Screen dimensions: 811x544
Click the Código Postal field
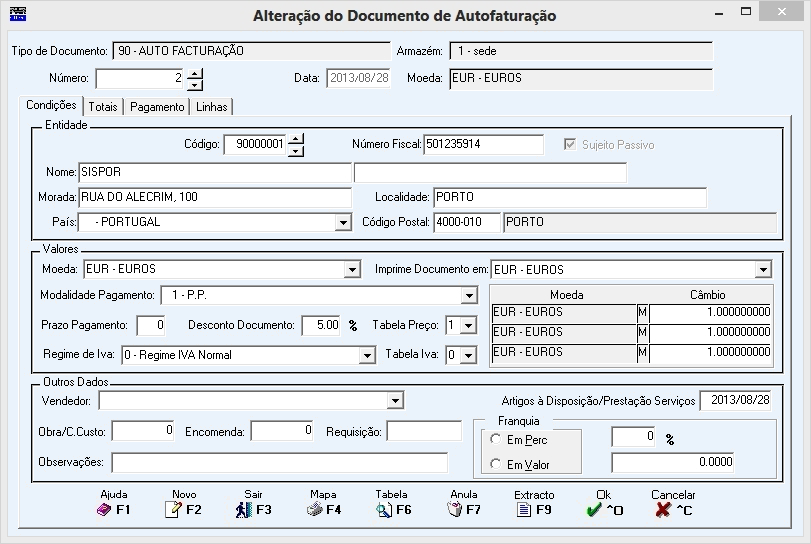467,222
